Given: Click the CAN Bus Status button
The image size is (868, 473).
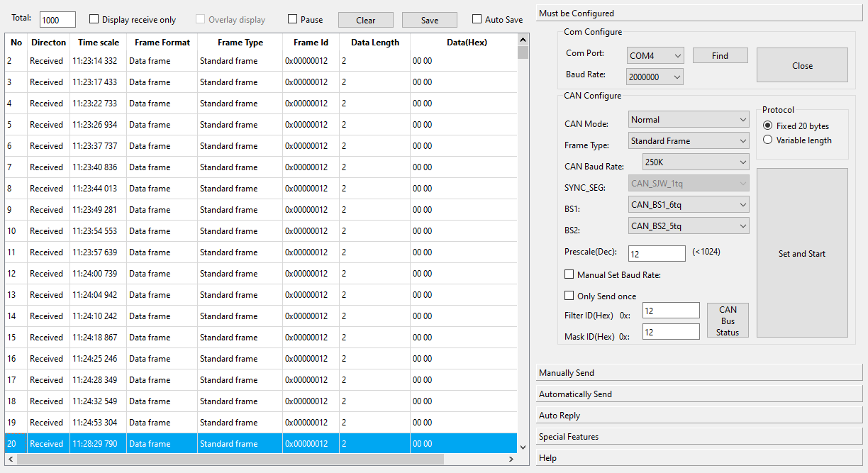Looking at the screenshot, I should click(728, 321).
